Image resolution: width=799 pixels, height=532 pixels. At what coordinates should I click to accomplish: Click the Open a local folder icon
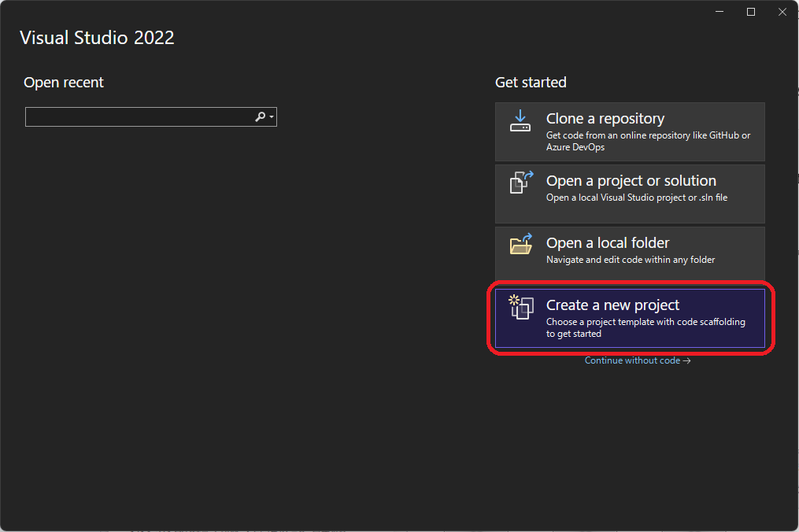[x=521, y=244]
